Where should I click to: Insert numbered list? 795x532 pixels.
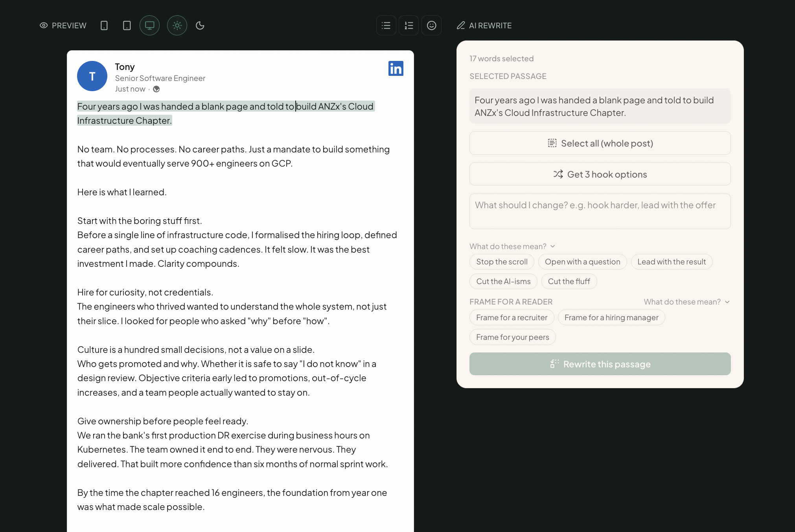[x=409, y=26]
